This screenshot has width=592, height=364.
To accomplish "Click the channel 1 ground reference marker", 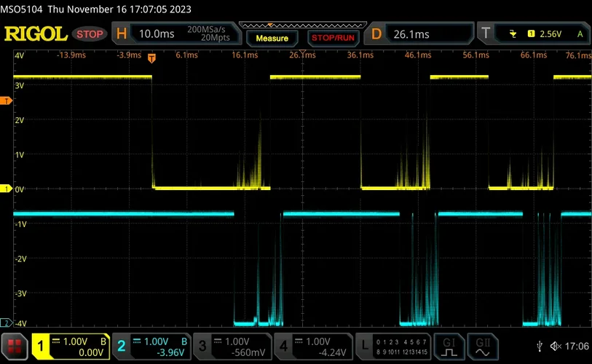I will coord(7,189).
